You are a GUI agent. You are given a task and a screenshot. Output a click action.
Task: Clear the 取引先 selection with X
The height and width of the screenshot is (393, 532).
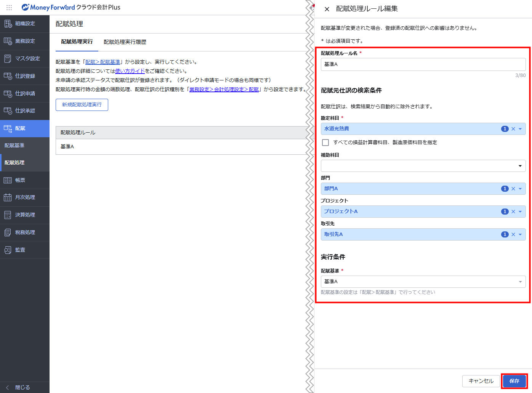click(513, 234)
